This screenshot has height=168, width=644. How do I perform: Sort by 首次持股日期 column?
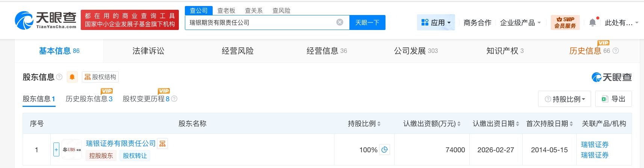[571, 124]
